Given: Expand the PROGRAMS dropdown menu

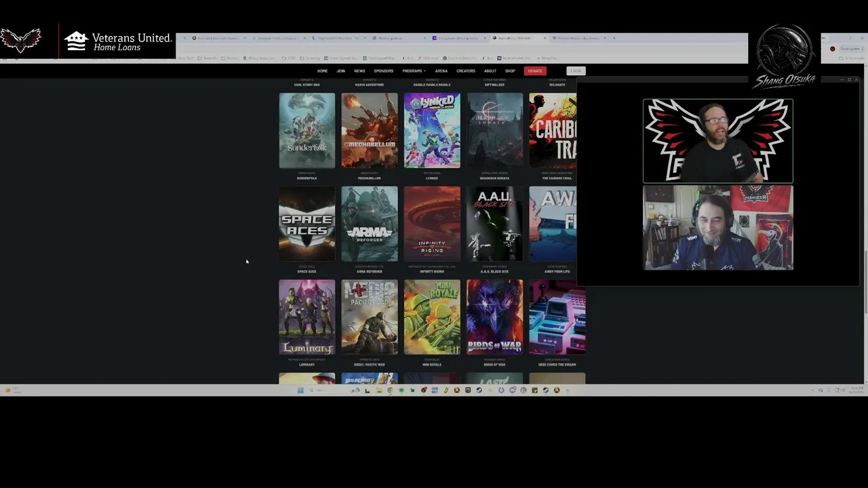Looking at the screenshot, I should (x=414, y=71).
